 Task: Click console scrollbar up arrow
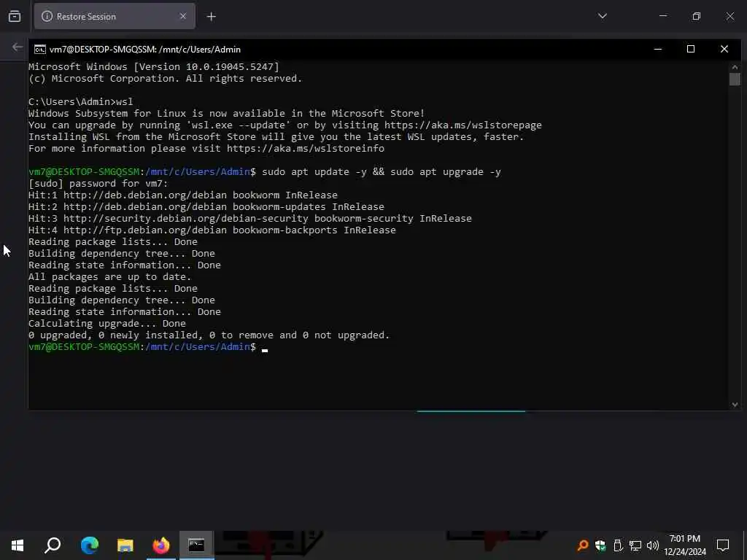tap(735, 66)
